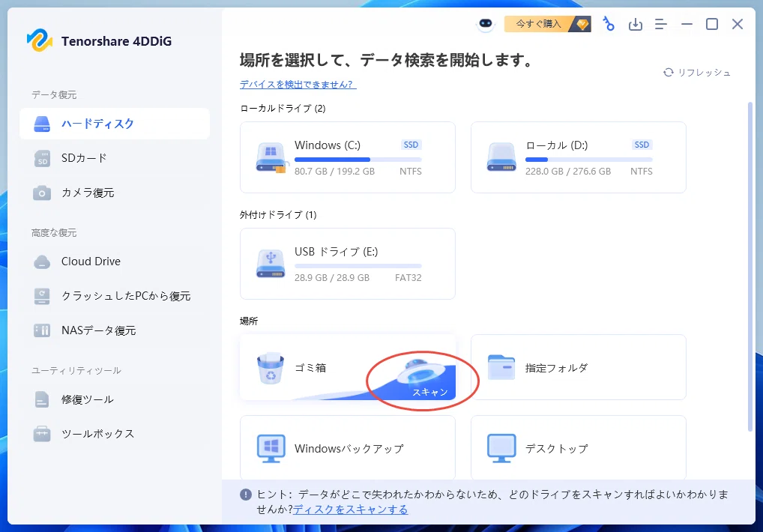Image resolution: width=763 pixels, height=532 pixels.
Task: Click the hint exclamation icon
Action: pos(246,495)
